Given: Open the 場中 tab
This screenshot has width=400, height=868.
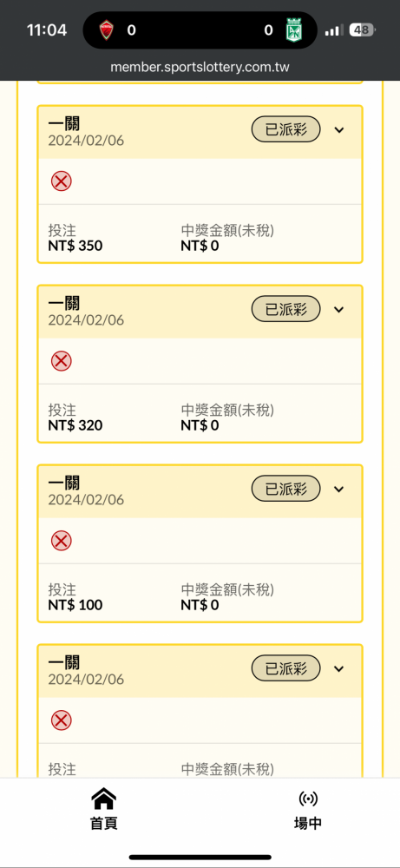Looking at the screenshot, I should (x=308, y=810).
